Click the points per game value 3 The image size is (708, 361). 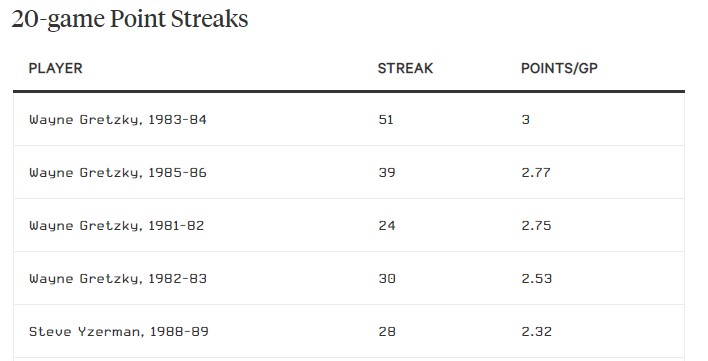[x=526, y=120]
